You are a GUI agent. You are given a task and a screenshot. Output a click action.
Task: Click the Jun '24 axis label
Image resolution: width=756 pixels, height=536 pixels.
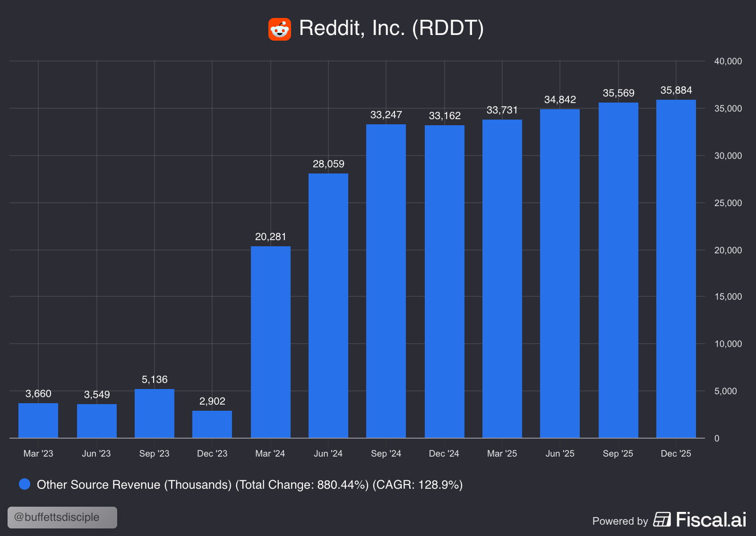pos(328,453)
